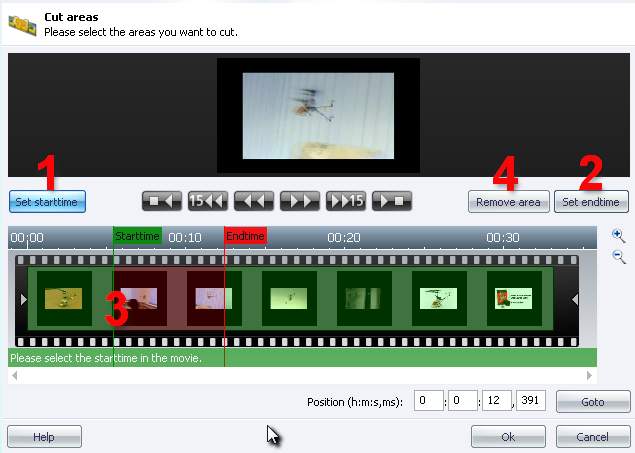Image resolution: width=635 pixels, height=453 pixels.
Task: Click the video preview frame
Action: point(318,116)
